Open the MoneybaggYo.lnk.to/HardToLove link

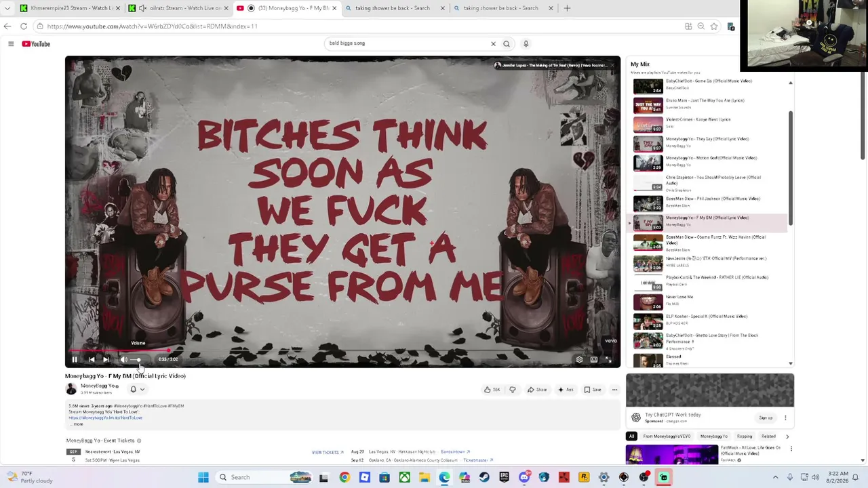click(x=105, y=418)
